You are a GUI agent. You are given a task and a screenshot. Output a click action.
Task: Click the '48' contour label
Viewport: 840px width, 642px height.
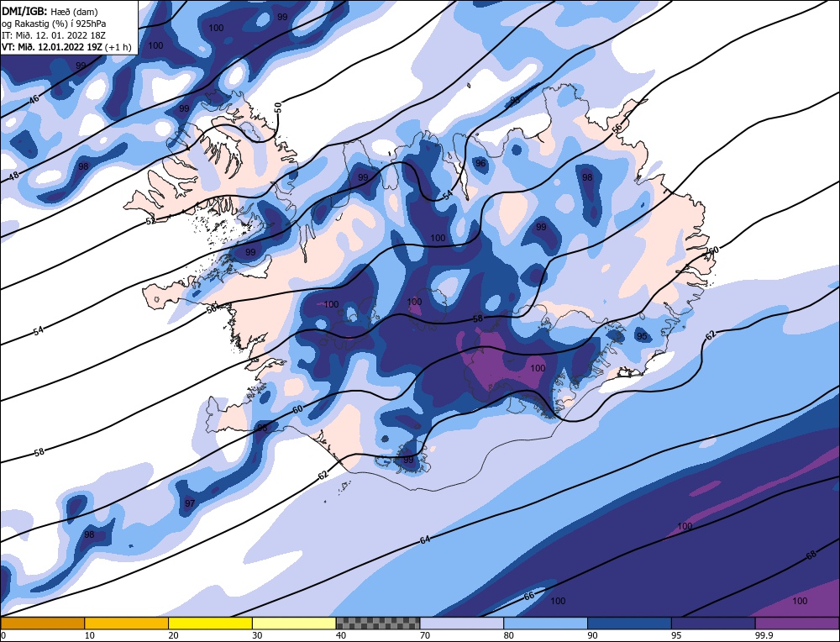tap(14, 176)
